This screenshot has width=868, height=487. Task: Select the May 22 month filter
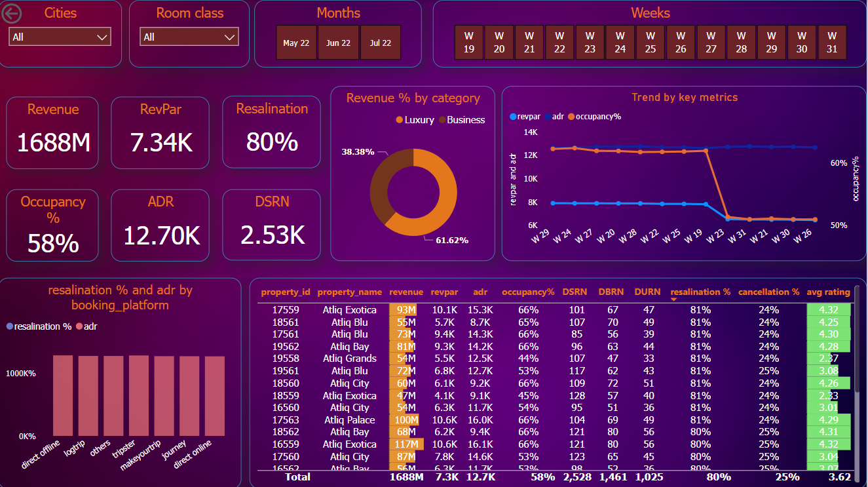pyautogui.click(x=296, y=43)
